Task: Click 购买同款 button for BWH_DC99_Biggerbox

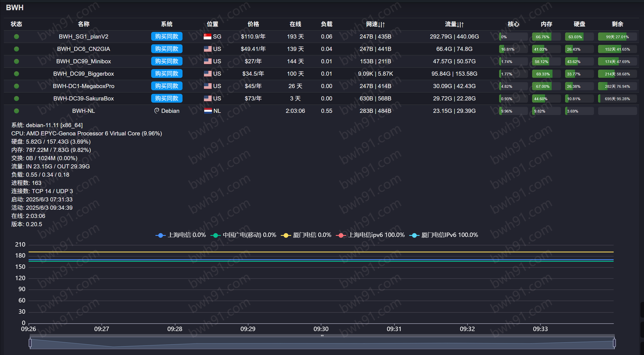Action: click(167, 74)
